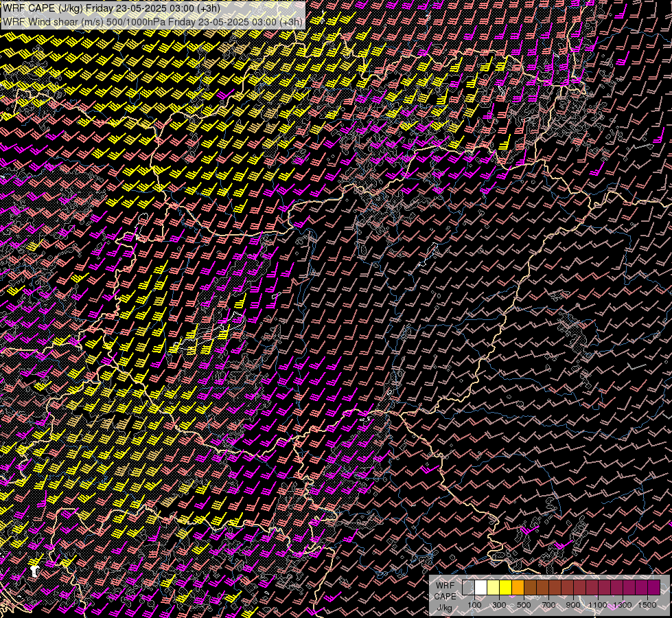Click the 300 value on legend scale
The height and width of the screenshot is (618, 672).
(x=499, y=605)
